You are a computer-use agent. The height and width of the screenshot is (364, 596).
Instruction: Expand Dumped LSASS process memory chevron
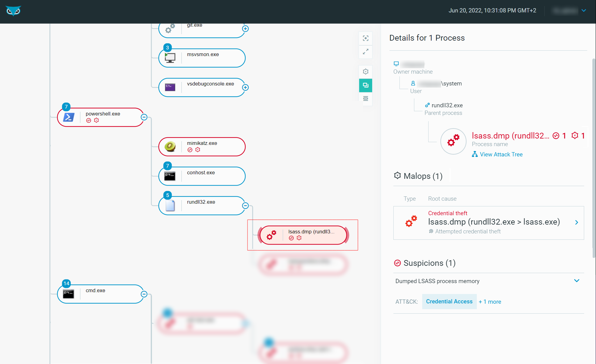577,281
